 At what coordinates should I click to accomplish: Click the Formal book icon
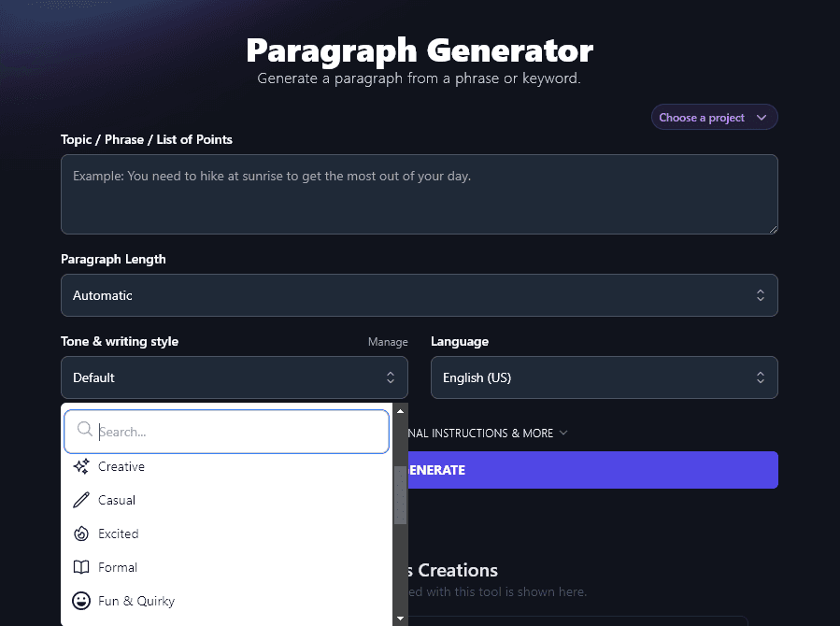pyautogui.click(x=81, y=567)
